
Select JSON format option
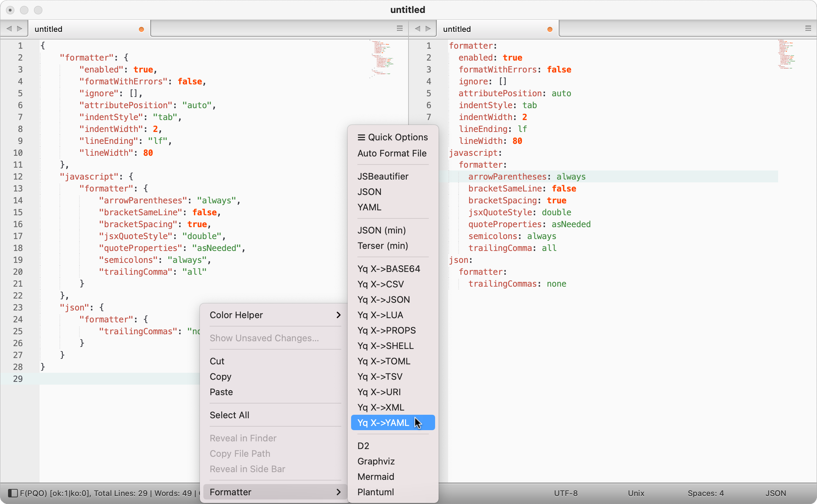coord(369,191)
